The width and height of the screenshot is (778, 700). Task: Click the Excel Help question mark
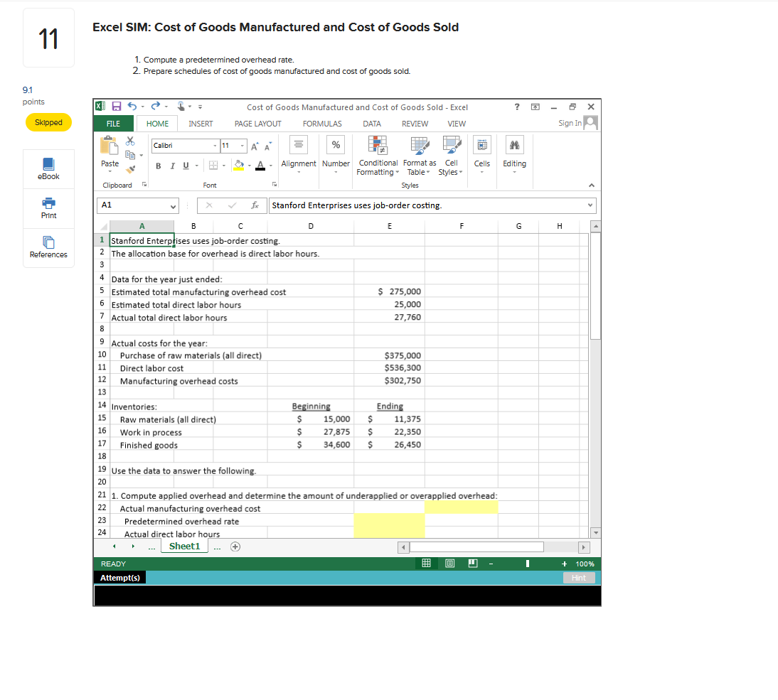coord(517,107)
